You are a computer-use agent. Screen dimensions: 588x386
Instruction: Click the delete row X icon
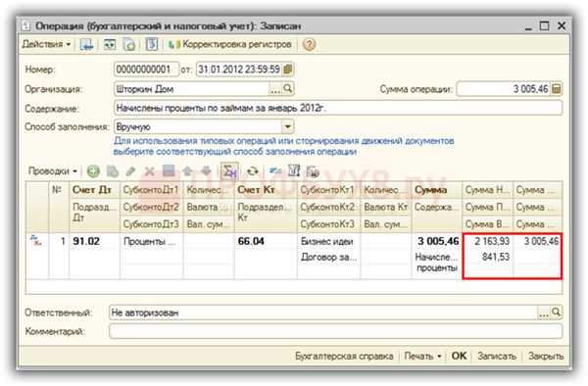(150, 171)
